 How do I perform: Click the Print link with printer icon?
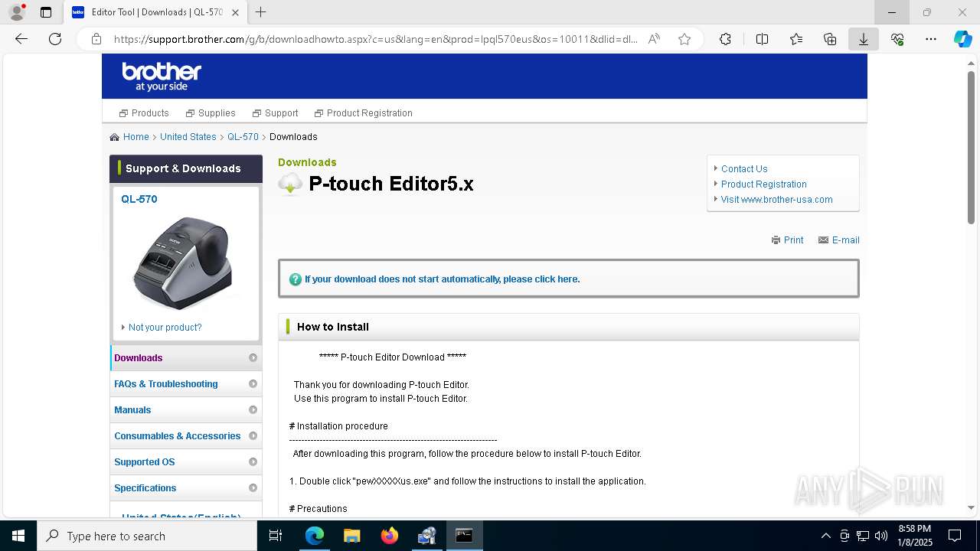[787, 240]
